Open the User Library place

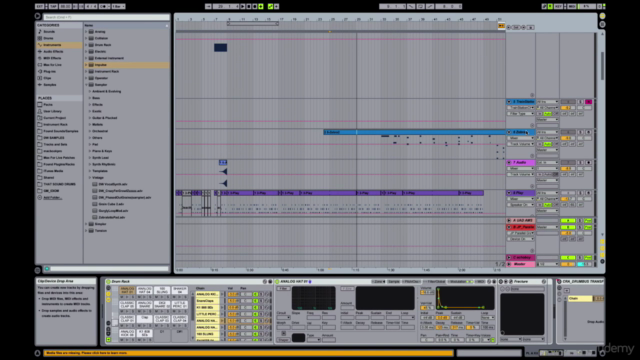pyautogui.click(x=52, y=111)
